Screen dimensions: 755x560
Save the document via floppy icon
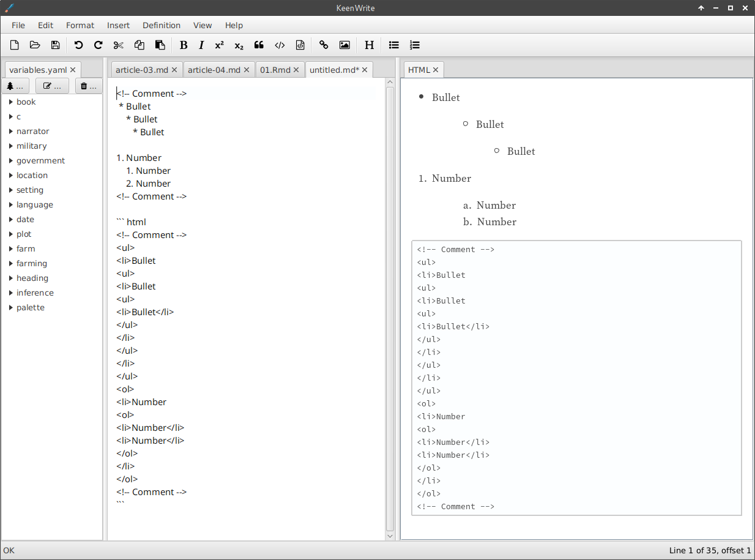pos(55,45)
